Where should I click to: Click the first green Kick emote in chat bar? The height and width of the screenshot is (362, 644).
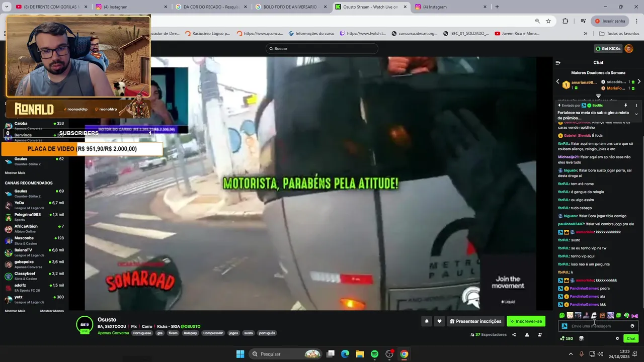tap(562, 316)
